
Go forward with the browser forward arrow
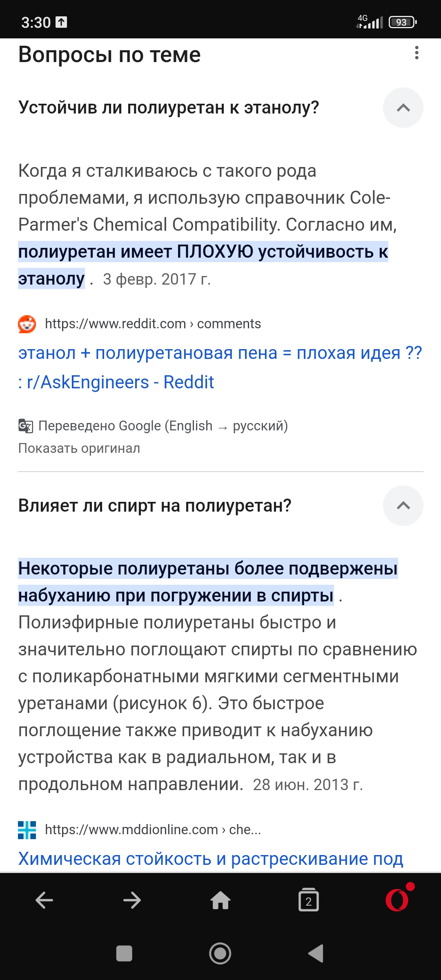coord(132,900)
